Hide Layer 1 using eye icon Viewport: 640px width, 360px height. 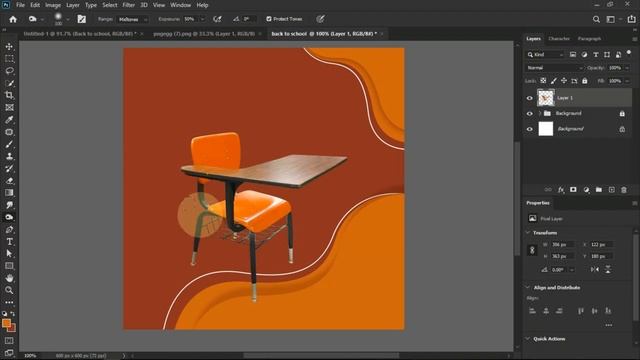pos(530,98)
